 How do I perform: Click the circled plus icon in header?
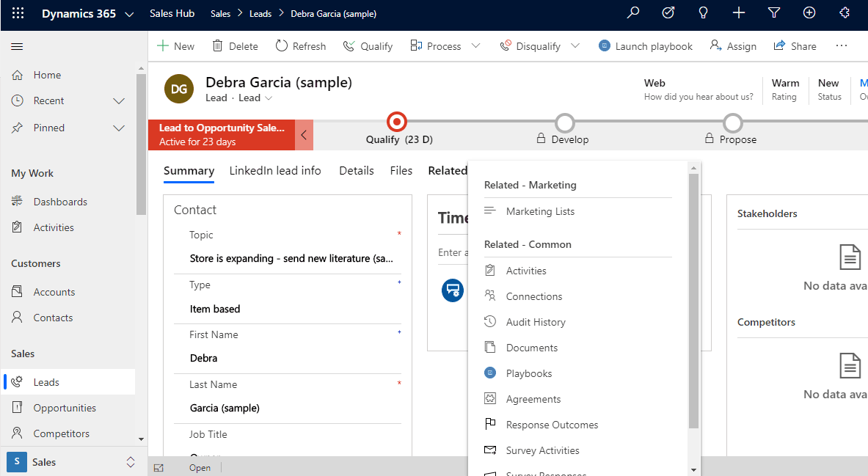click(809, 12)
